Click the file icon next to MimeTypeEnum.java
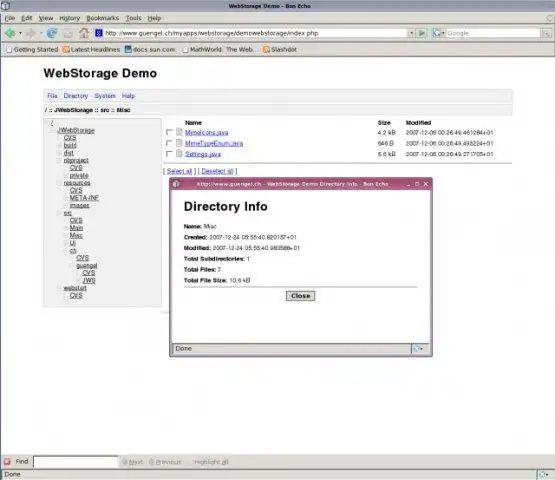The width and height of the screenshot is (555, 480). pyautogui.click(x=179, y=143)
